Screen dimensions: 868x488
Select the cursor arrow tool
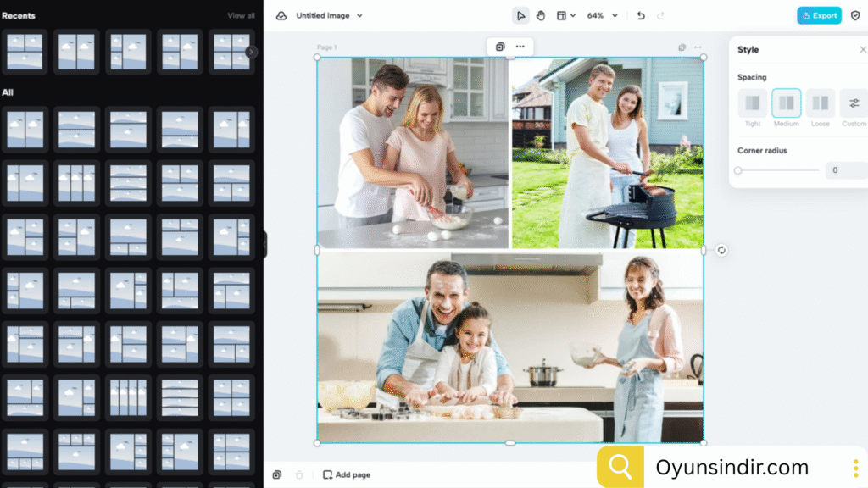coord(520,15)
